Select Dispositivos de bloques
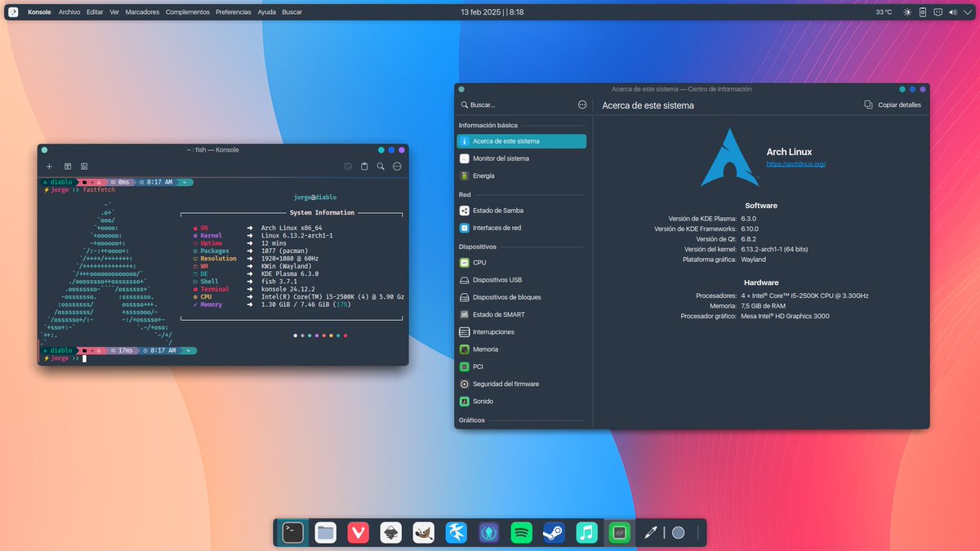The width and height of the screenshot is (980, 551). pyautogui.click(x=521, y=297)
